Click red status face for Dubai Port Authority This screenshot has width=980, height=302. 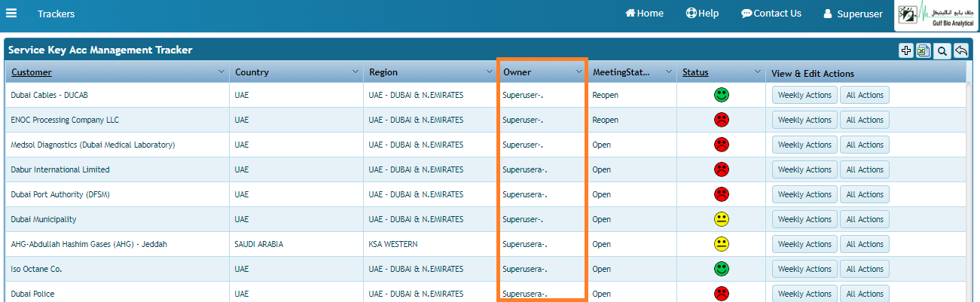click(722, 194)
